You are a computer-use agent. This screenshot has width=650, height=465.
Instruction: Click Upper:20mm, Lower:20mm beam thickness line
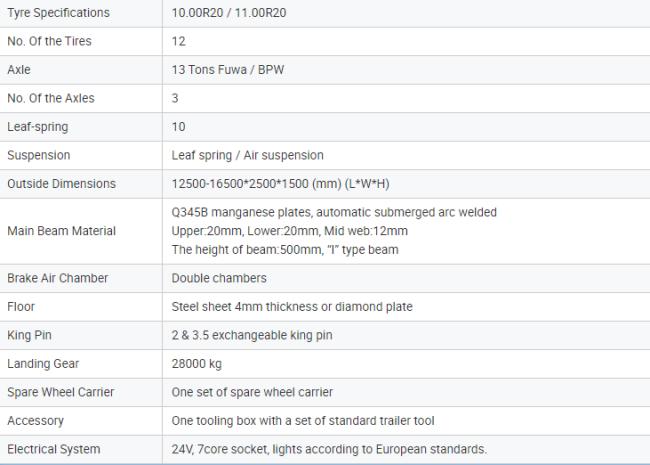290,231
